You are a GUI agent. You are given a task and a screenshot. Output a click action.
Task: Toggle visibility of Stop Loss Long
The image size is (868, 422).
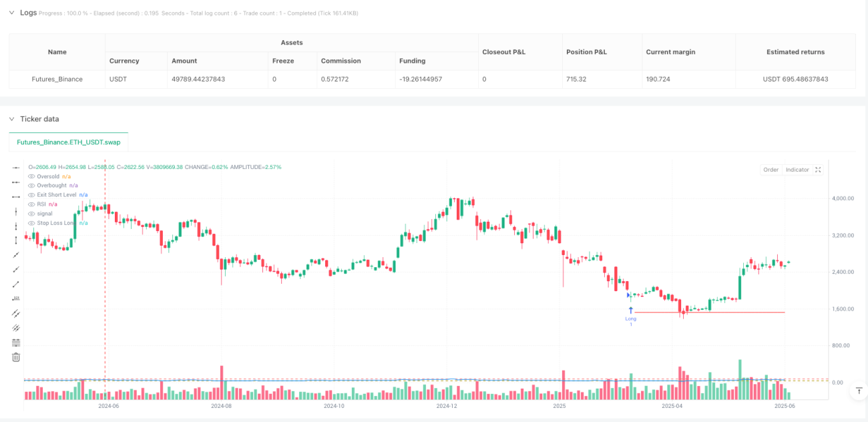(x=31, y=223)
